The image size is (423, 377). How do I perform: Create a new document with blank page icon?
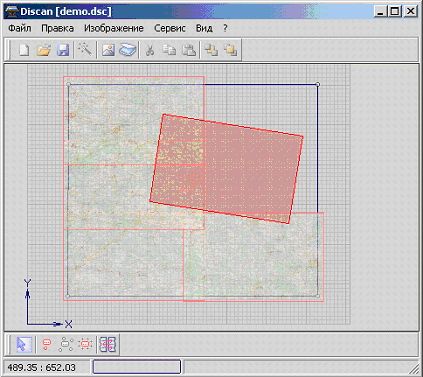[x=24, y=50]
